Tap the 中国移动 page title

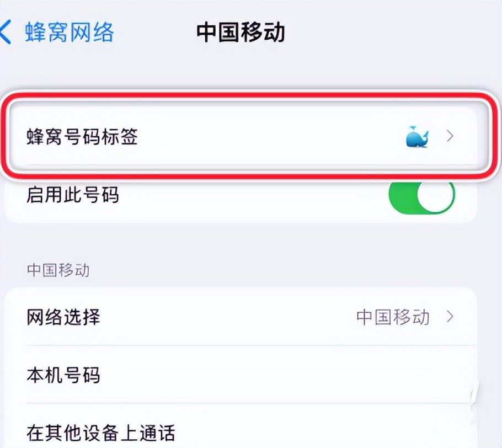click(x=241, y=33)
